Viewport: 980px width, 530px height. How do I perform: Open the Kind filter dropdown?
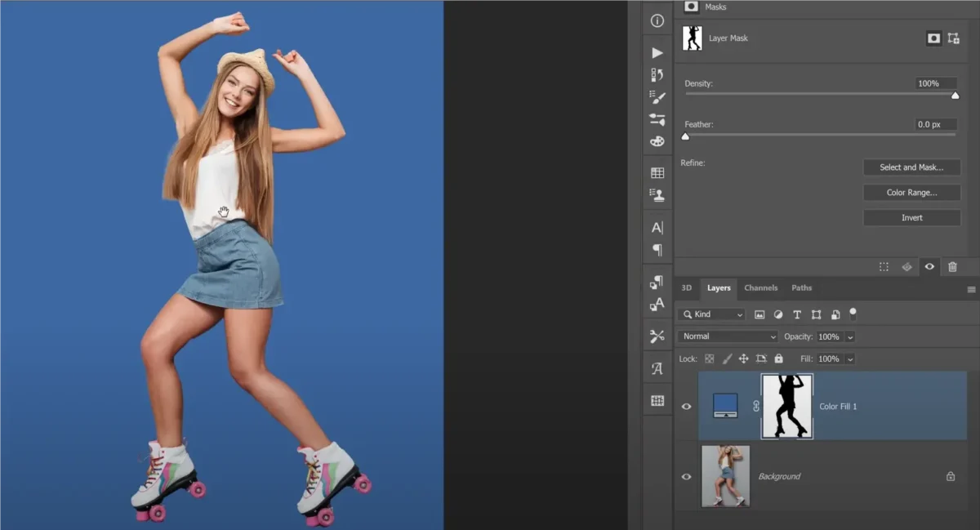pyautogui.click(x=711, y=314)
